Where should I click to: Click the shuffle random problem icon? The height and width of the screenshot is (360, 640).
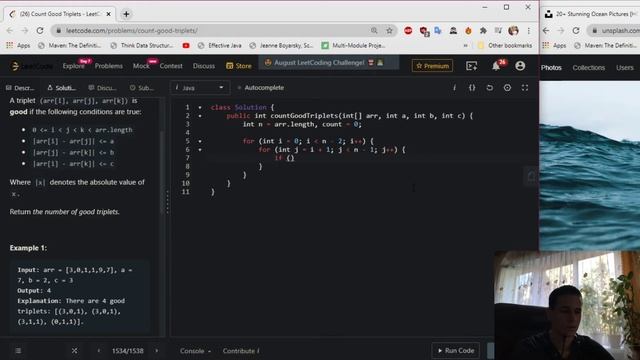pyautogui.click(x=74, y=351)
